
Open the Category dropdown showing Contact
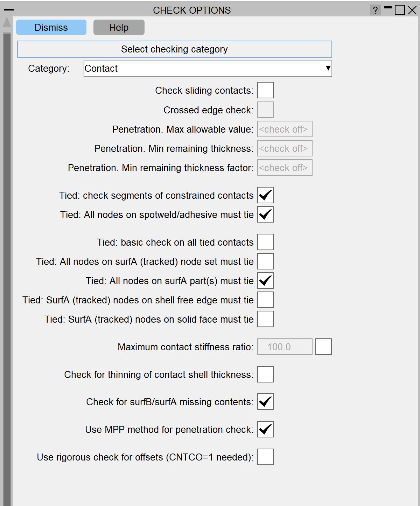point(208,68)
